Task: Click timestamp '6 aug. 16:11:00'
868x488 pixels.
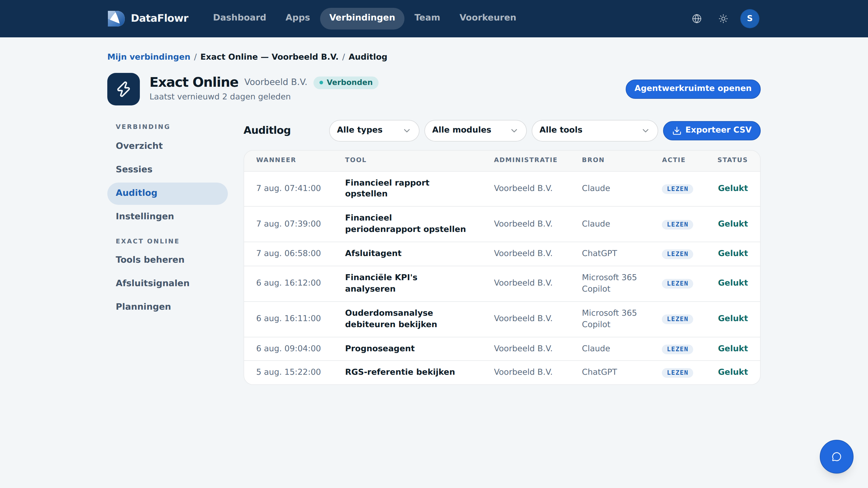Action: tap(288, 319)
